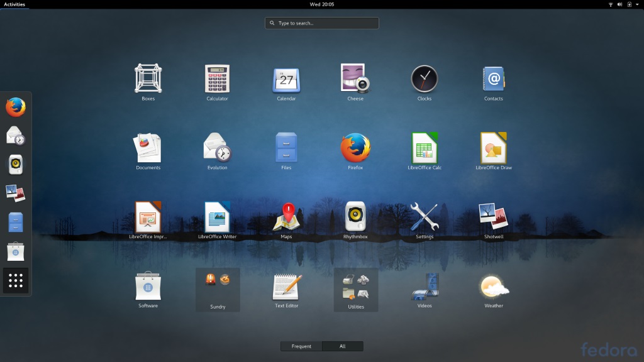Click the Type to search field
The image size is (644, 362).
pos(322,23)
